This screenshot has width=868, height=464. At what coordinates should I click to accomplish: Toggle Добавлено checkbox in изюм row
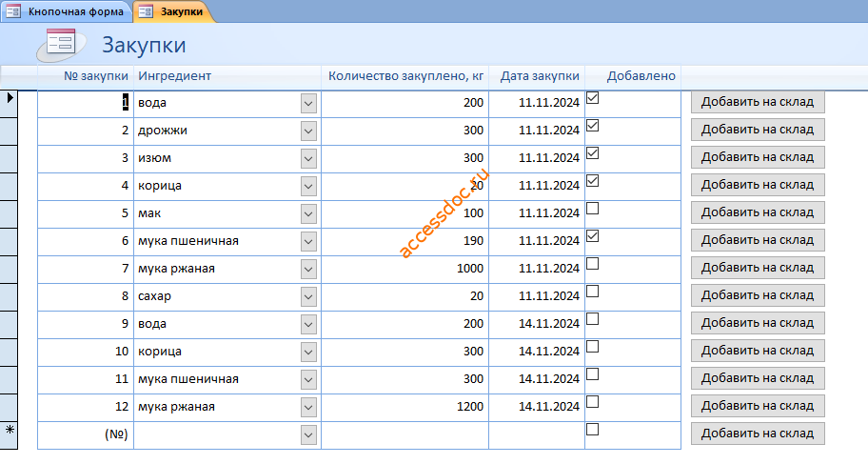592,153
